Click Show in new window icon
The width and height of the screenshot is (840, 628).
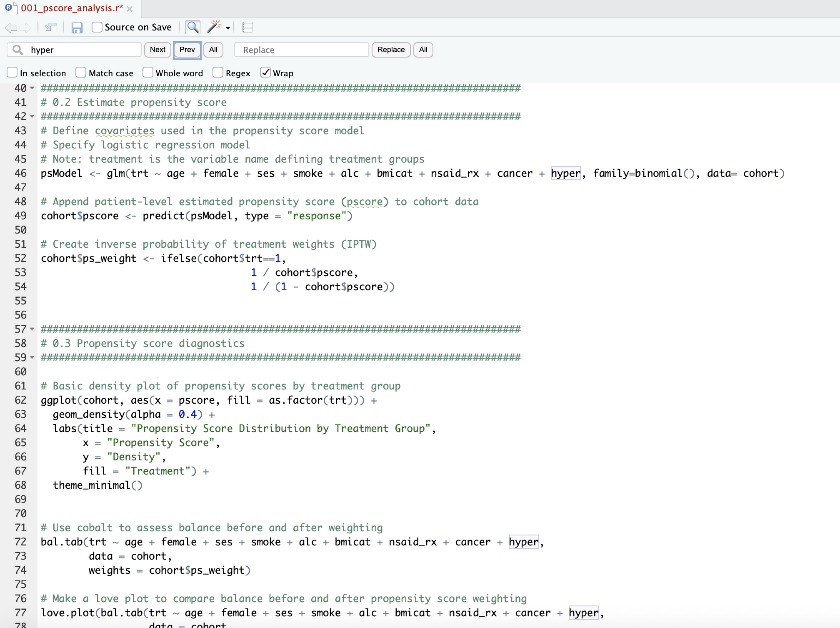pos(51,28)
